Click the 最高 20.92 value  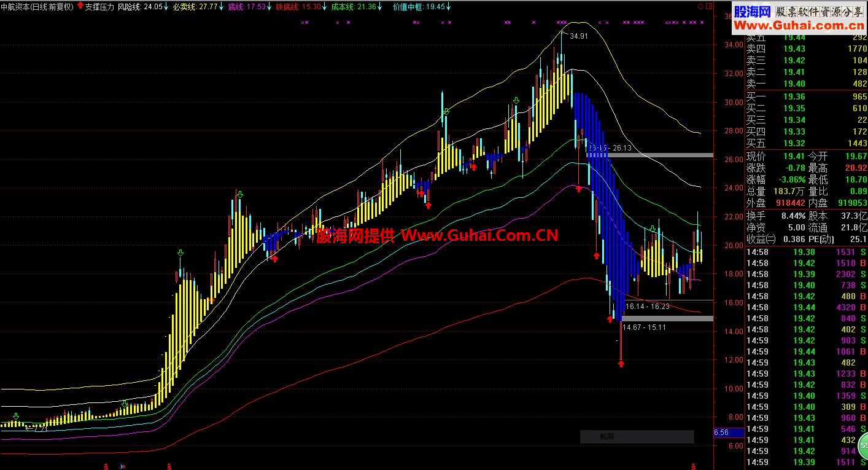(x=856, y=168)
